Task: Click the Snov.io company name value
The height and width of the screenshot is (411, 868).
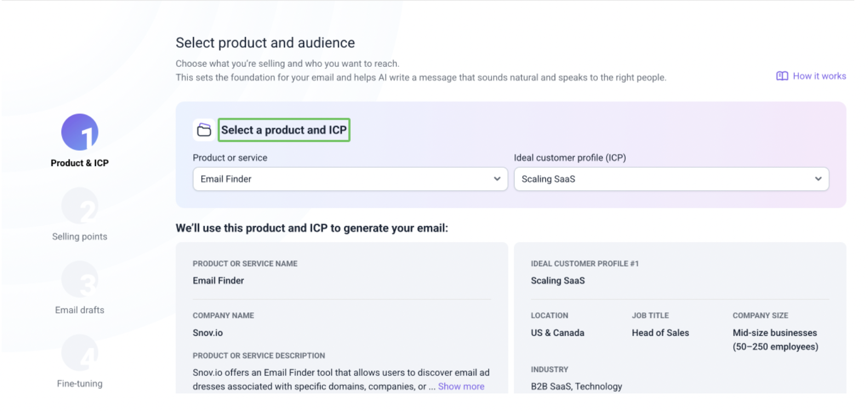Action: tap(208, 333)
